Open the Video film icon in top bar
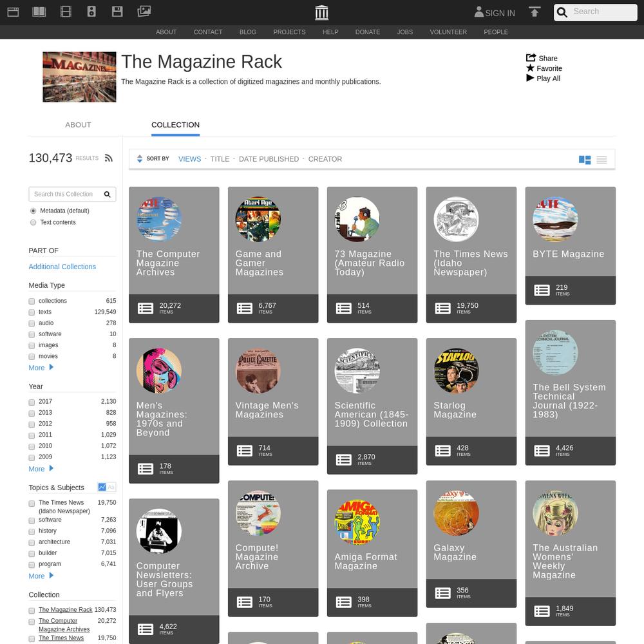This screenshot has height=644, width=644. pyautogui.click(x=66, y=12)
